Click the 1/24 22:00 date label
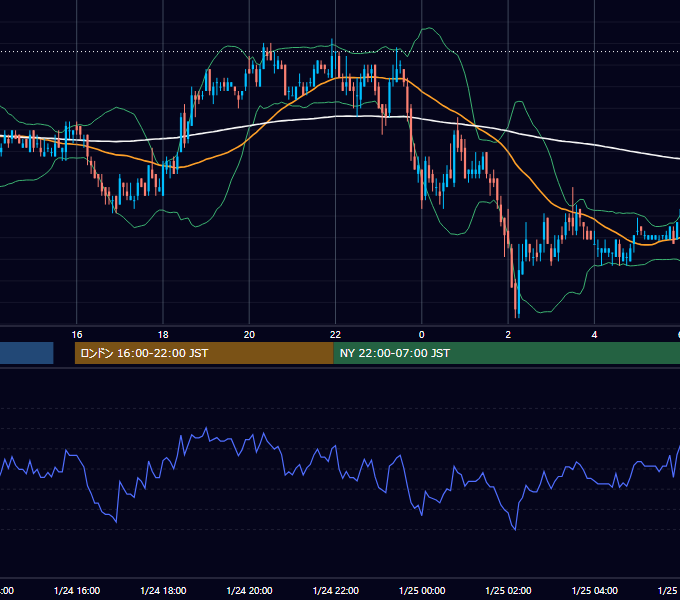680x600 pixels. (x=336, y=590)
